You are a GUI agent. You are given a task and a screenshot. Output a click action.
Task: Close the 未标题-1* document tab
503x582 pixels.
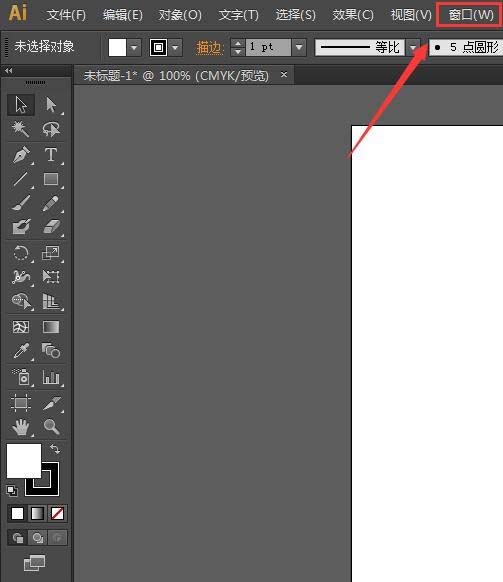284,75
